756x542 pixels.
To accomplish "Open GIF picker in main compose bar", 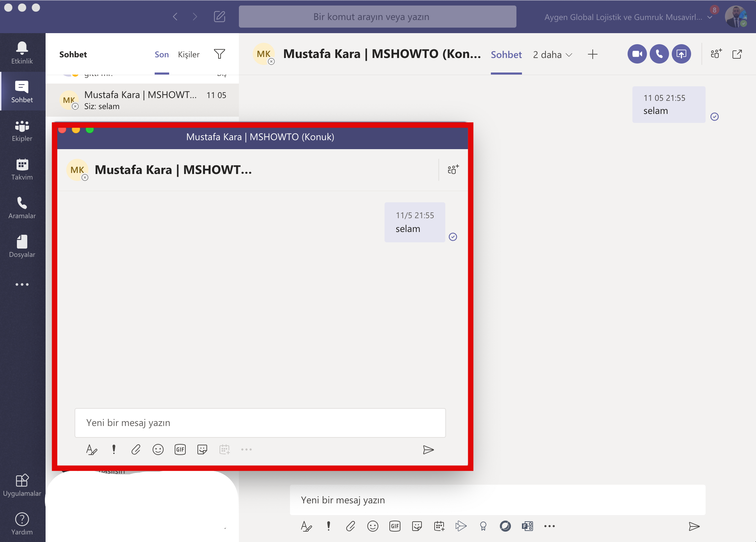I will tap(395, 526).
